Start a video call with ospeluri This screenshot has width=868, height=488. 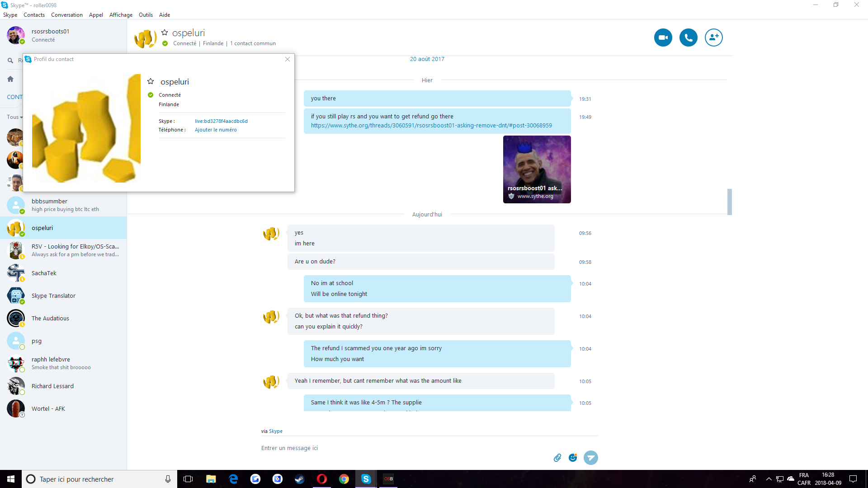point(663,38)
